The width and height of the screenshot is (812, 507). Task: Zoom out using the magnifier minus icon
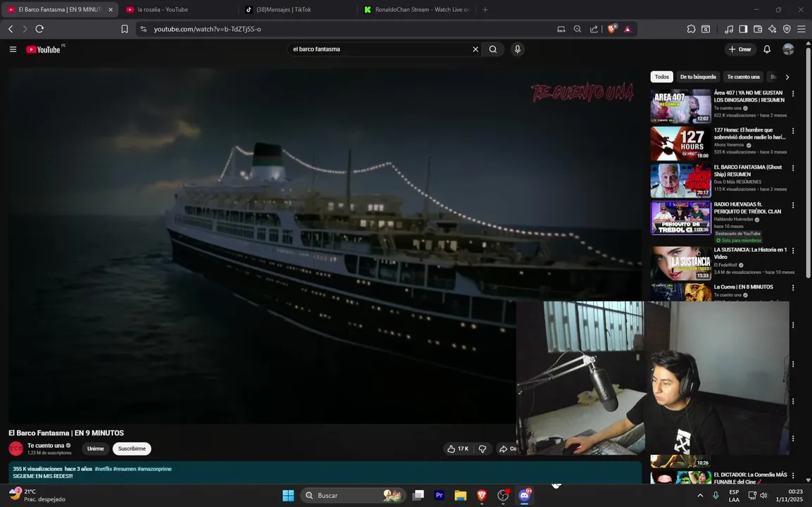coord(578,29)
